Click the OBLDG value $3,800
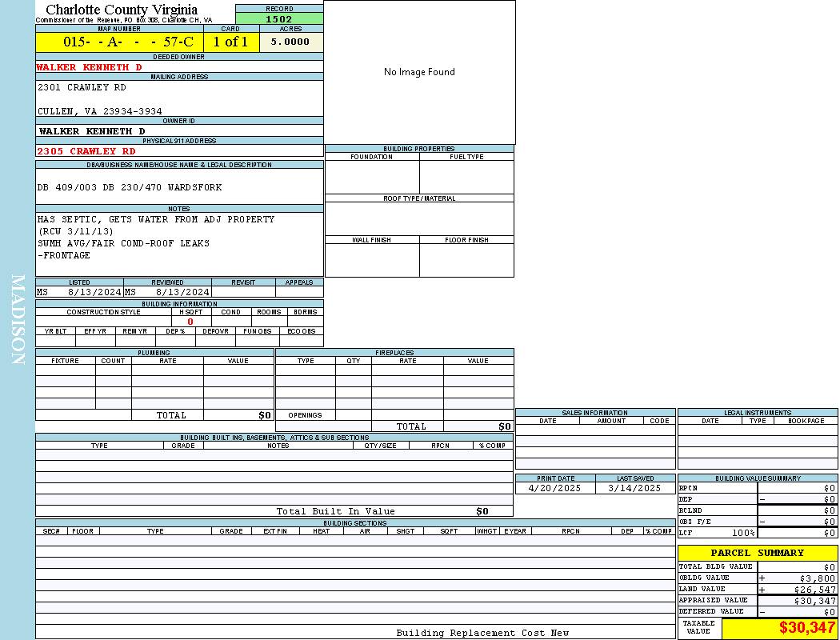The height and width of the screenshot is (640, 840). pos(816,578)
